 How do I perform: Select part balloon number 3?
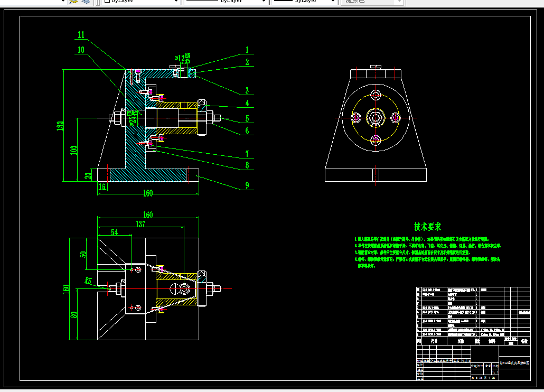point(247,90)
